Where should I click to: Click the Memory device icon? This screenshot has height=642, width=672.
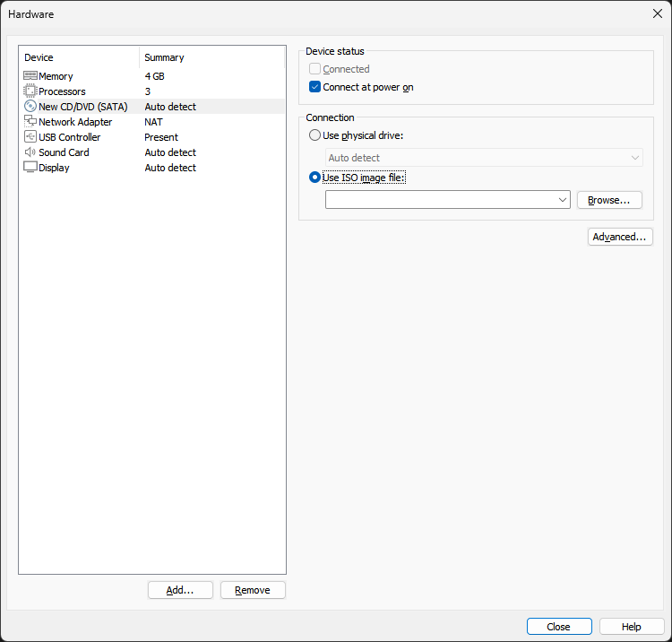pyautogui.click(x=30, y=76)
